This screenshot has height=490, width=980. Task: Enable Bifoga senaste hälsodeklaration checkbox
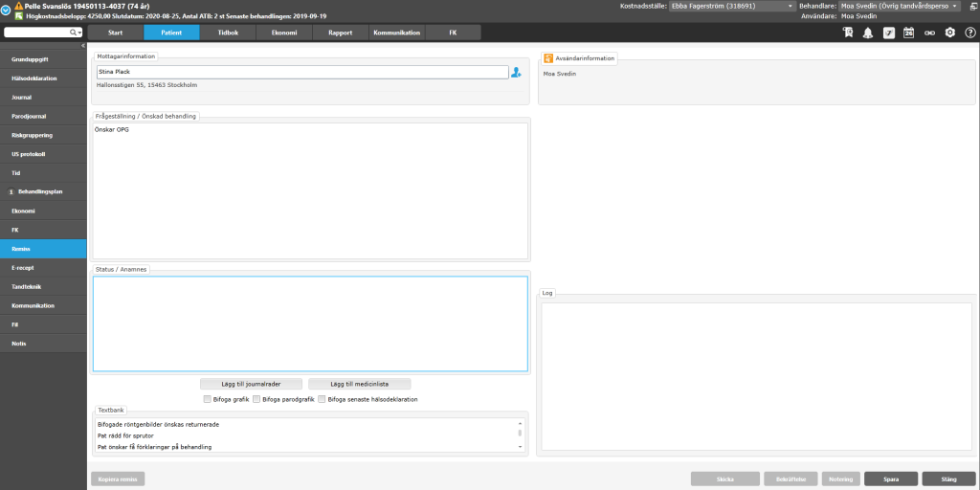322,399
